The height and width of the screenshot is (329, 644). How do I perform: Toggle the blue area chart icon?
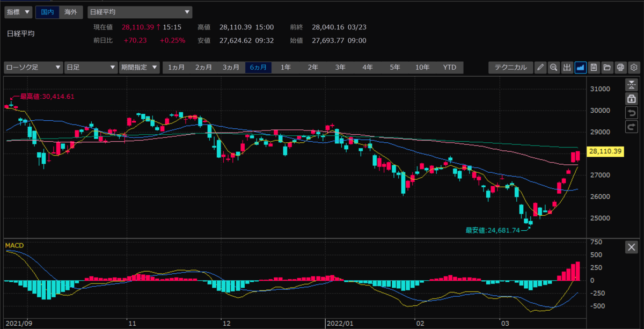point(580,68)
